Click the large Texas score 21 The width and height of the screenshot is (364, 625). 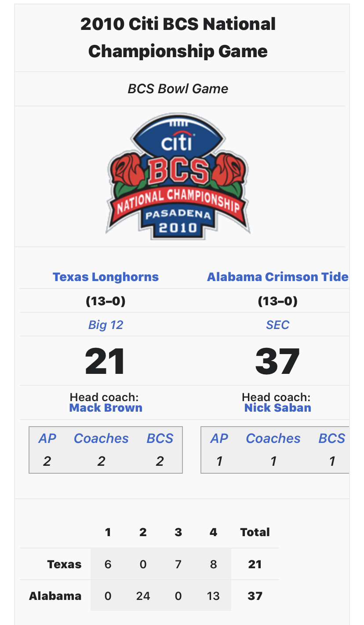(106, 362)
